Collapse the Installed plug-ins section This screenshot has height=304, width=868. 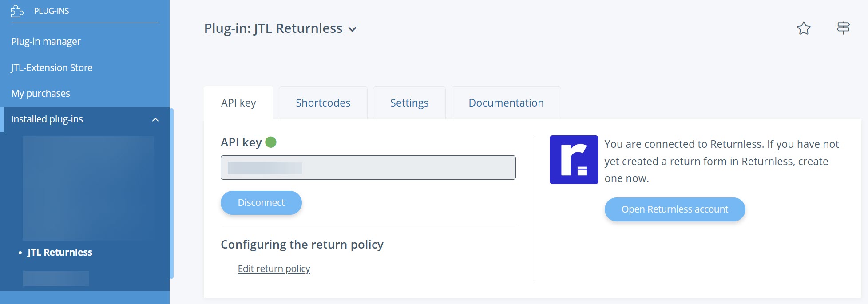point(155,119)
